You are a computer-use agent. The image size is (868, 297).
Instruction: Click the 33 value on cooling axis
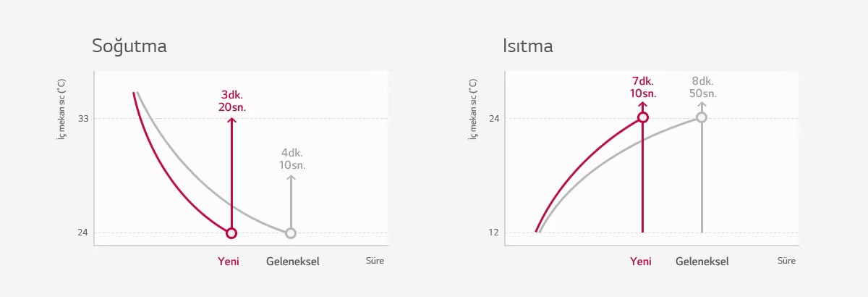[x=82, y=118]
